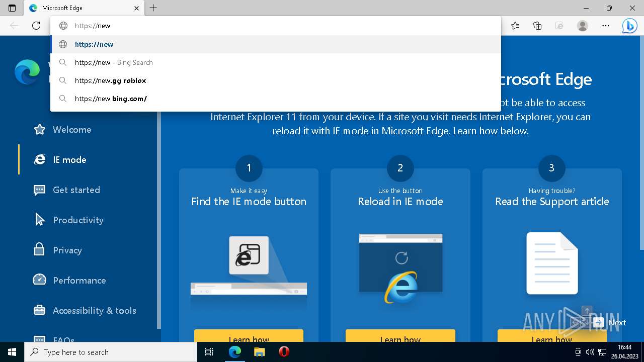This screenshot has height=362, width=644.
Task: Click the Internet Explorer mode toolbar icon
Action: coord(559,26)
